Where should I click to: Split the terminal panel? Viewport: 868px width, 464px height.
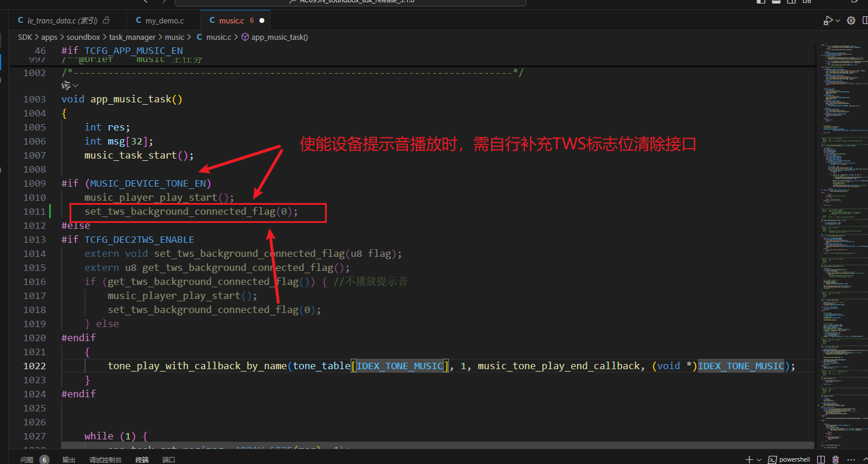819,460
